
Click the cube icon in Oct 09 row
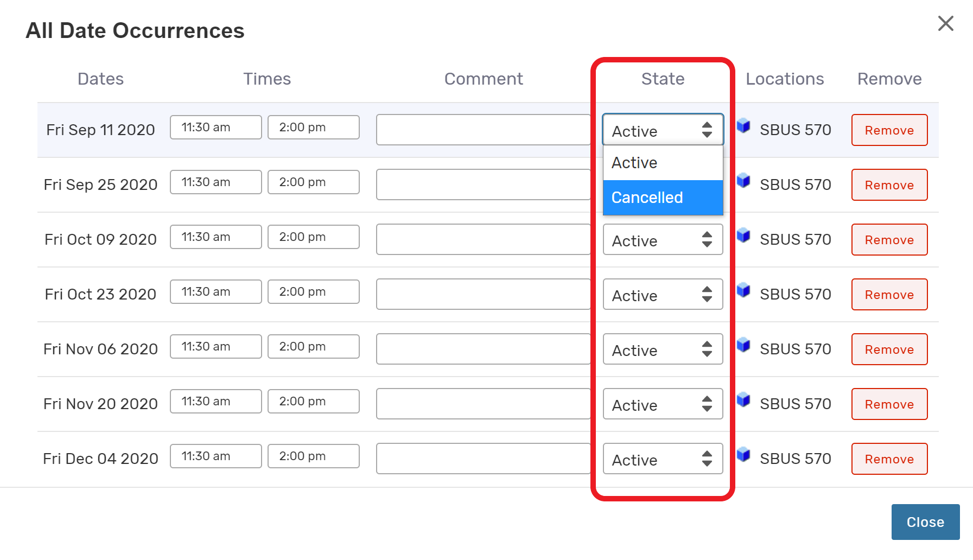click(743, 236)
